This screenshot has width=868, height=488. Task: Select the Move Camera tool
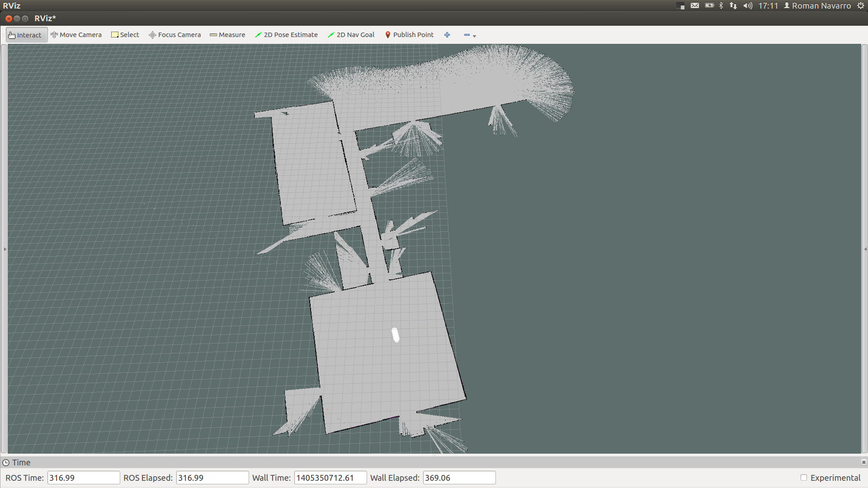[76, 34]
